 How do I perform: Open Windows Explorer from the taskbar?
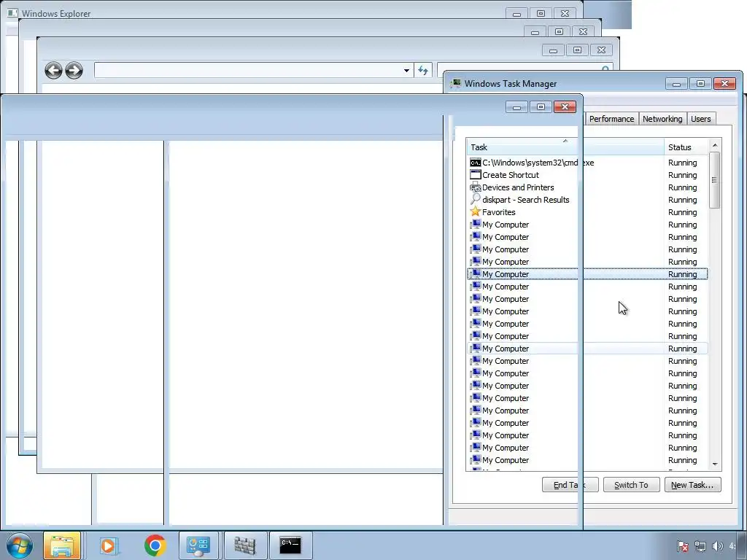click(x=62, y=545)
